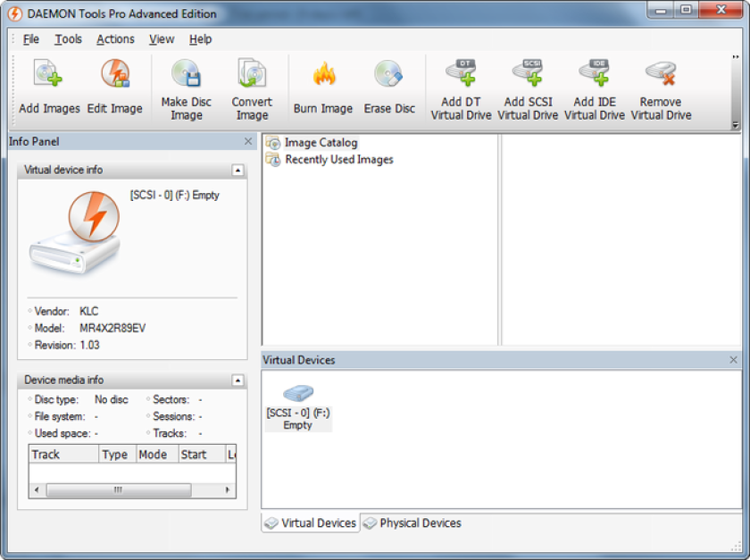750x560 pixels.
Task: Switch to the Physical Devices tab
Action: (412, 523)
